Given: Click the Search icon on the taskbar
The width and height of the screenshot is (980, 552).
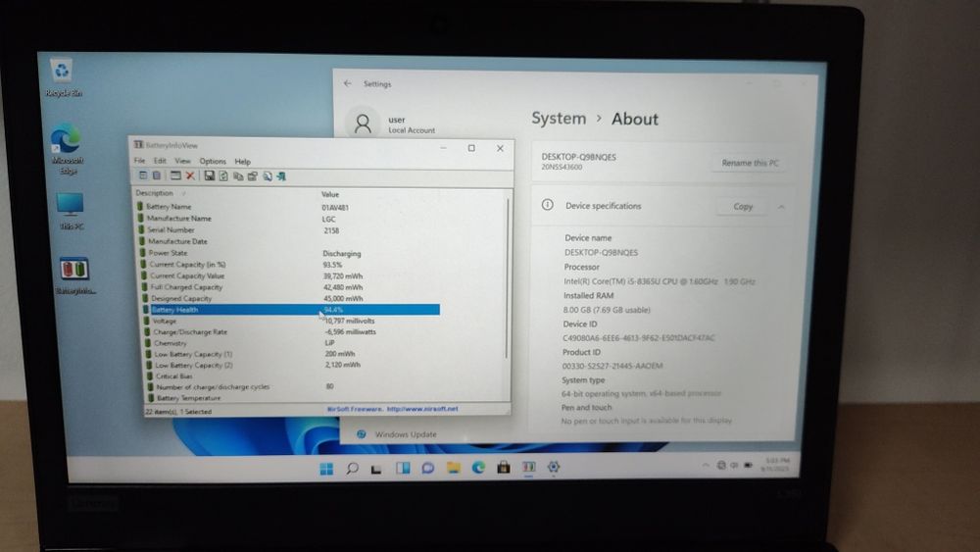Looking at the screenshot, I should pyautogui.click(x=352, y=468).
